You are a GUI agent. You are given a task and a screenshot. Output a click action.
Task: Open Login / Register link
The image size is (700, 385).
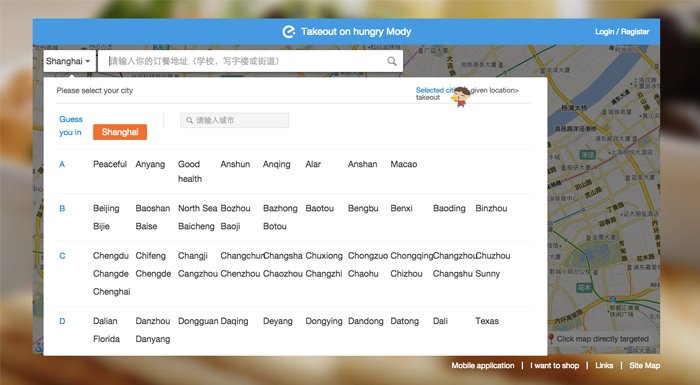pyautogui.click(x=622, y=32)
